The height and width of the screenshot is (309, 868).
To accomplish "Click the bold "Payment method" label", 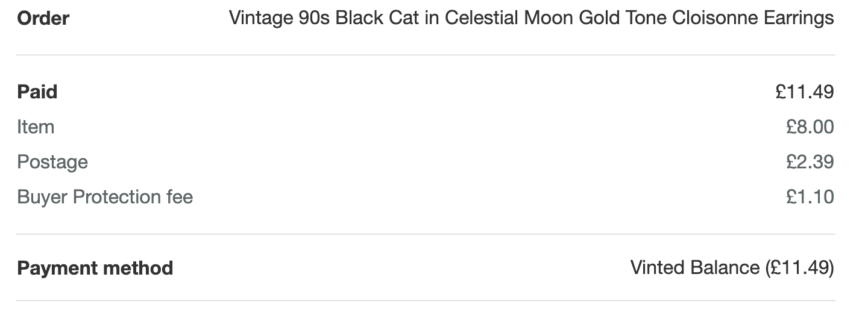I will coord(95,268).
